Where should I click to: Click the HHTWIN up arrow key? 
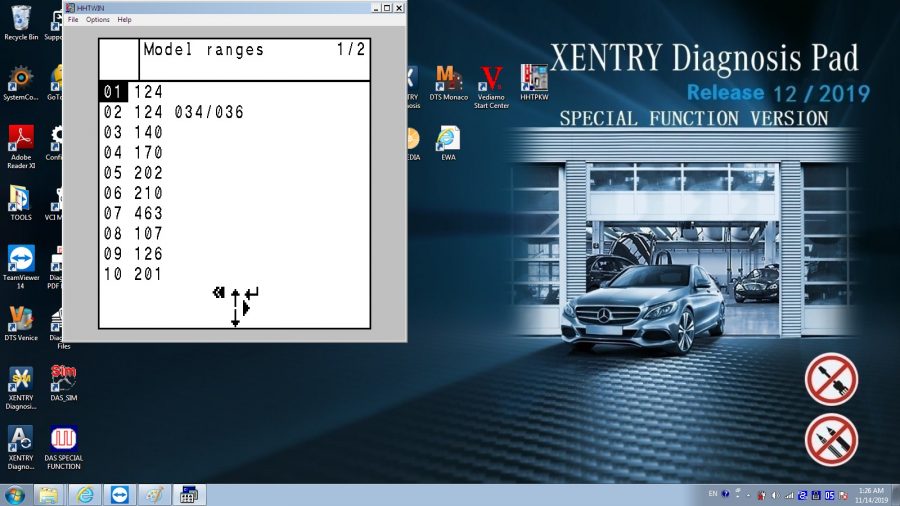tap(235, 297)
